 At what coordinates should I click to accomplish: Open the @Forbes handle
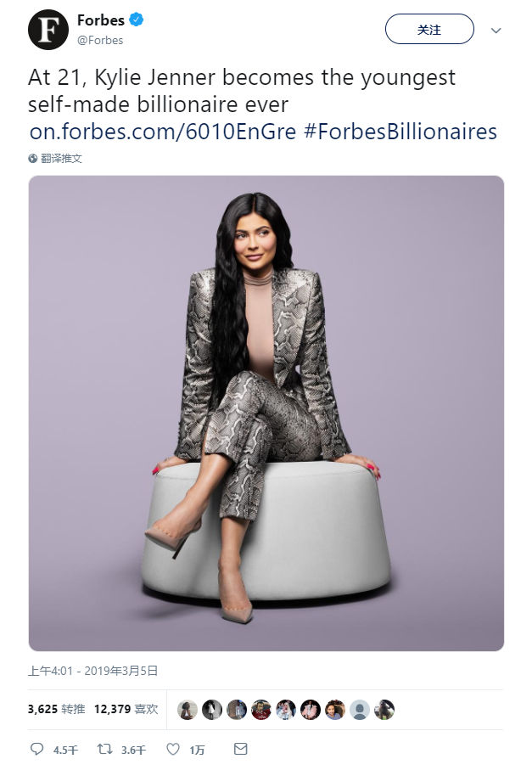point(100,40)
